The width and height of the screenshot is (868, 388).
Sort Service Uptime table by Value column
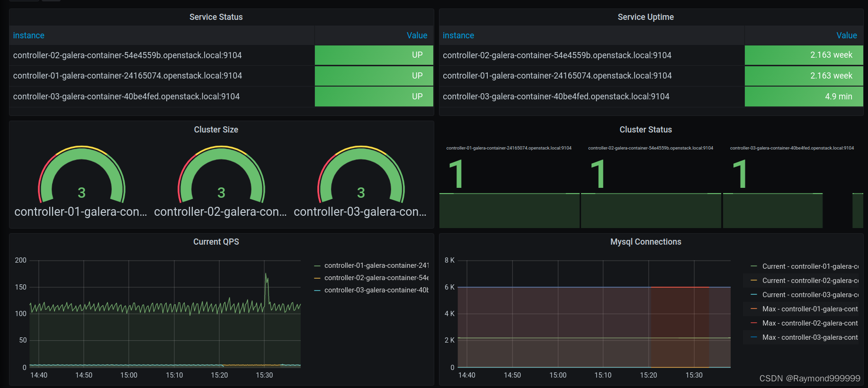[846, 35]
